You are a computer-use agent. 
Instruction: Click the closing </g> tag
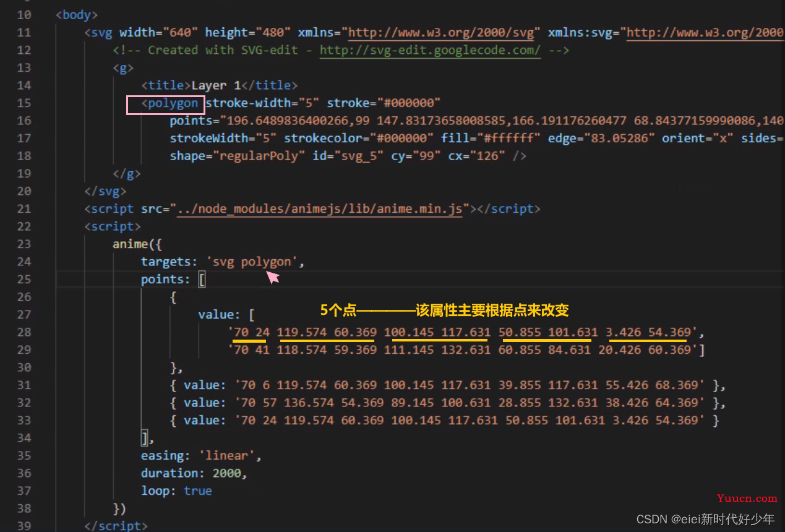pos(127,174)
